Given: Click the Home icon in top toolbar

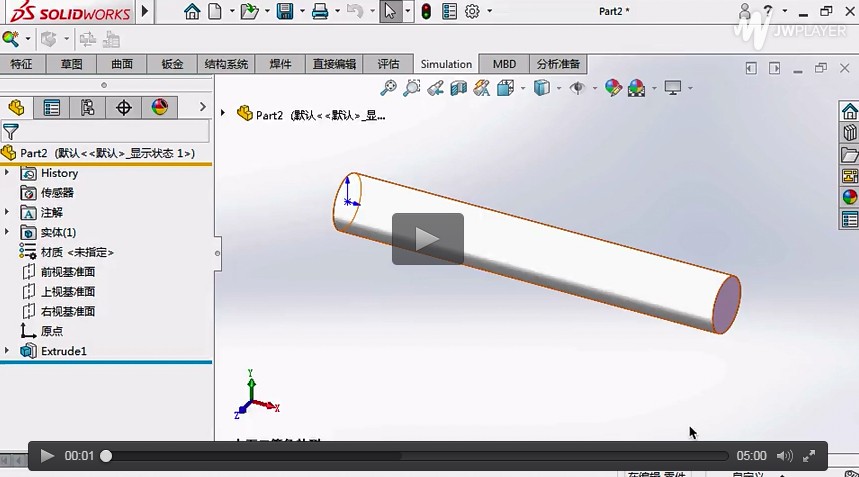Looking at the screenshot, I should click(192, 12).
